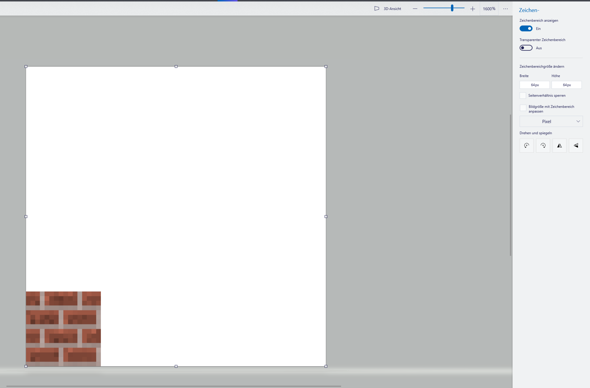Open the three-dots more options menu
This screenshot has height=388, width=590.
pos(505,9)
